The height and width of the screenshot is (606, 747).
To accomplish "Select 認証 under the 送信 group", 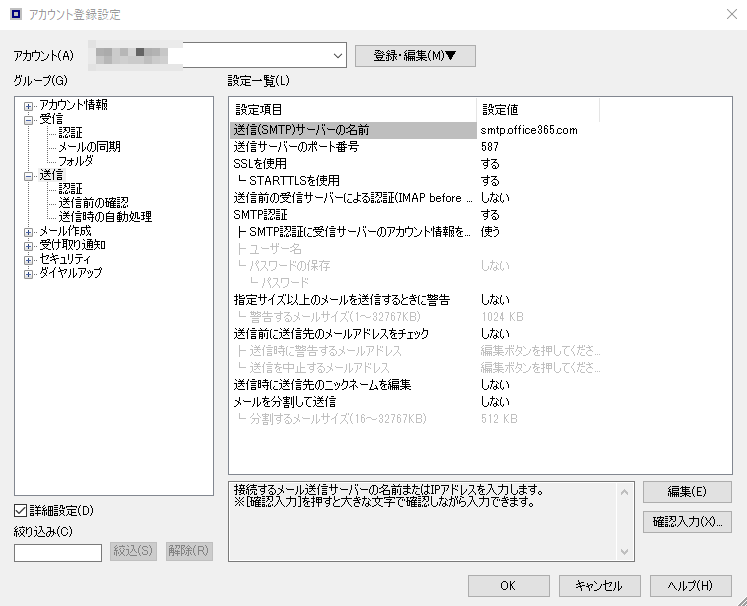I will point(71,189).
